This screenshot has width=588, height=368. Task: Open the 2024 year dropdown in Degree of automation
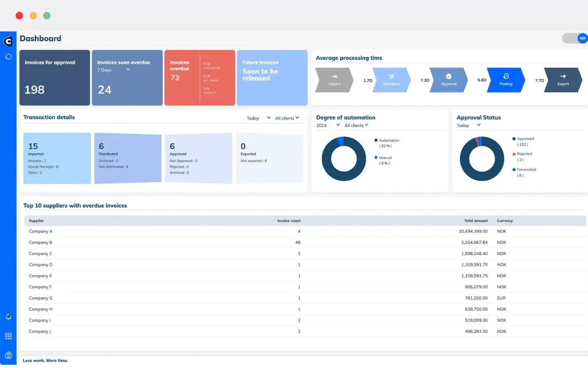(x=328, y=126)
